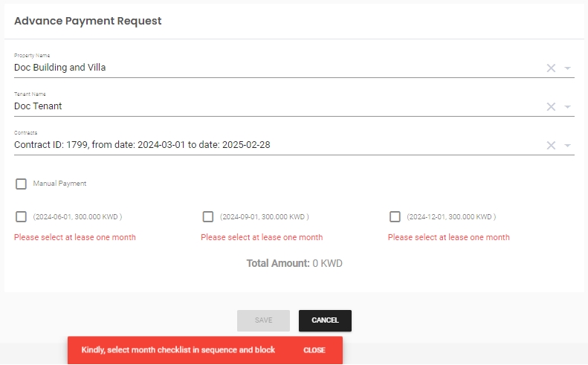Open the Tenant Name dropdown arrow

pos(567,106)
